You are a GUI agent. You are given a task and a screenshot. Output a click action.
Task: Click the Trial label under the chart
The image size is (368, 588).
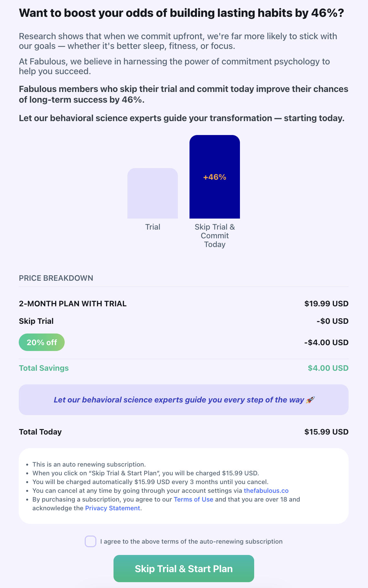point(153,227)
